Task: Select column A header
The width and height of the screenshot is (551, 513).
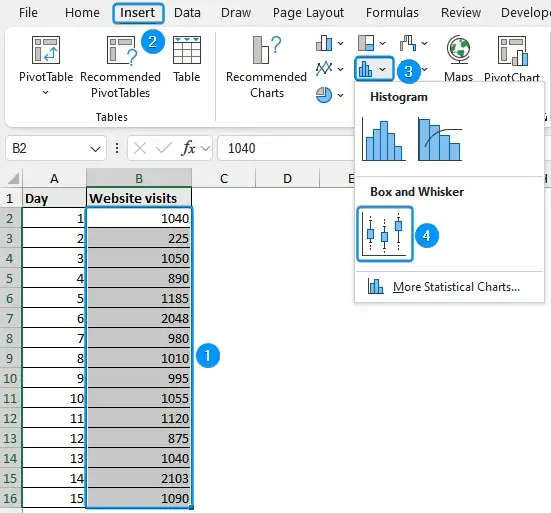Action: tap(54, 178)
